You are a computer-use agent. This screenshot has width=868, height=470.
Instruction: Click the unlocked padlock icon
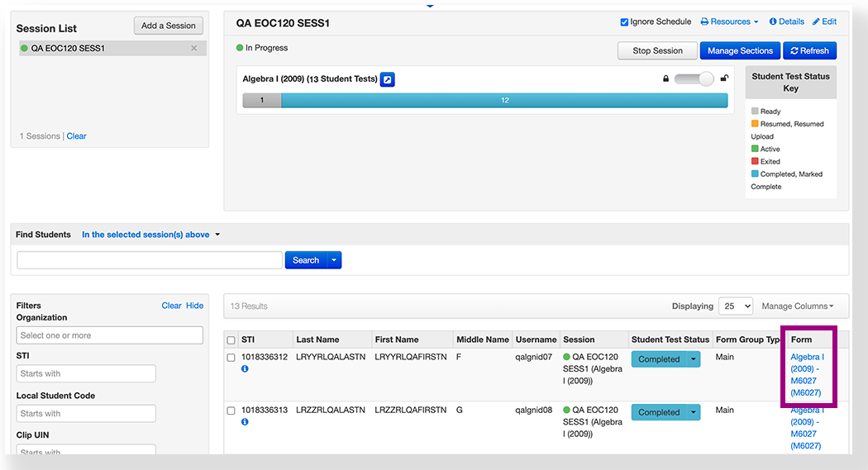point(724,78)
